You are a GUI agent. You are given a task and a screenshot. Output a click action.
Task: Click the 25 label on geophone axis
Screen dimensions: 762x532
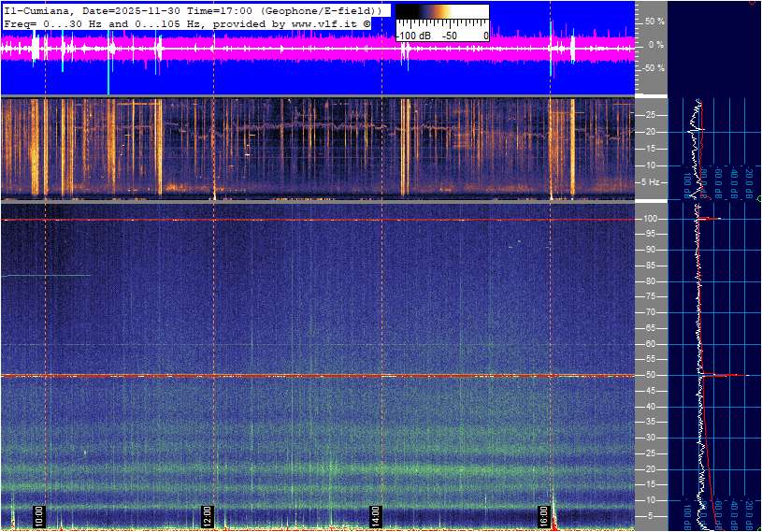tap(652, 115)
